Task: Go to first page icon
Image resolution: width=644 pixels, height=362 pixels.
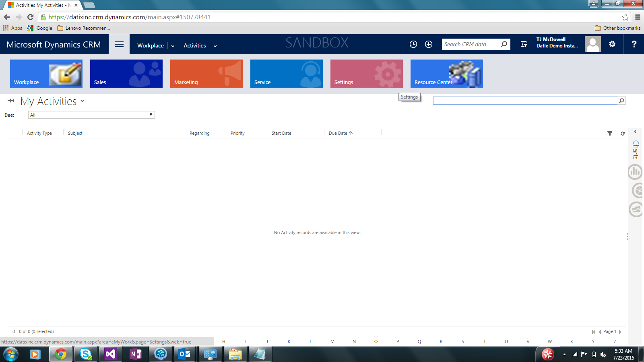Action: click(593, 332)
